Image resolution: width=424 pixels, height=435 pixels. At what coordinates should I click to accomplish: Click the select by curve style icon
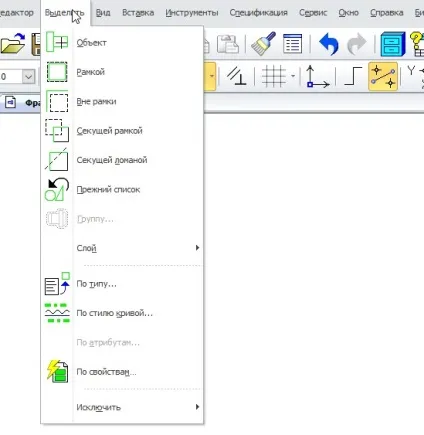click(57, 313)
